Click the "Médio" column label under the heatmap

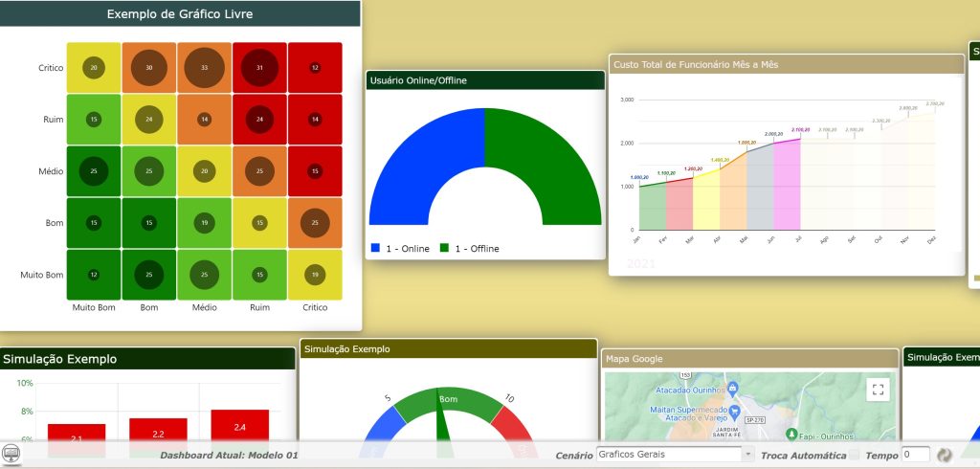click(x=205, y=307)
